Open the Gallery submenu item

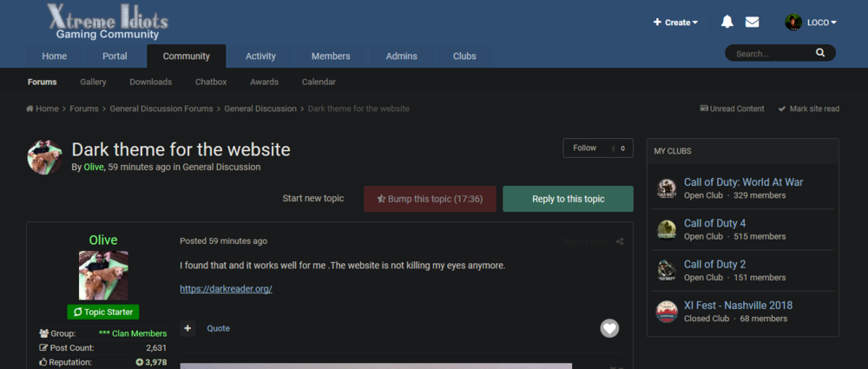[x=93, y=82]
